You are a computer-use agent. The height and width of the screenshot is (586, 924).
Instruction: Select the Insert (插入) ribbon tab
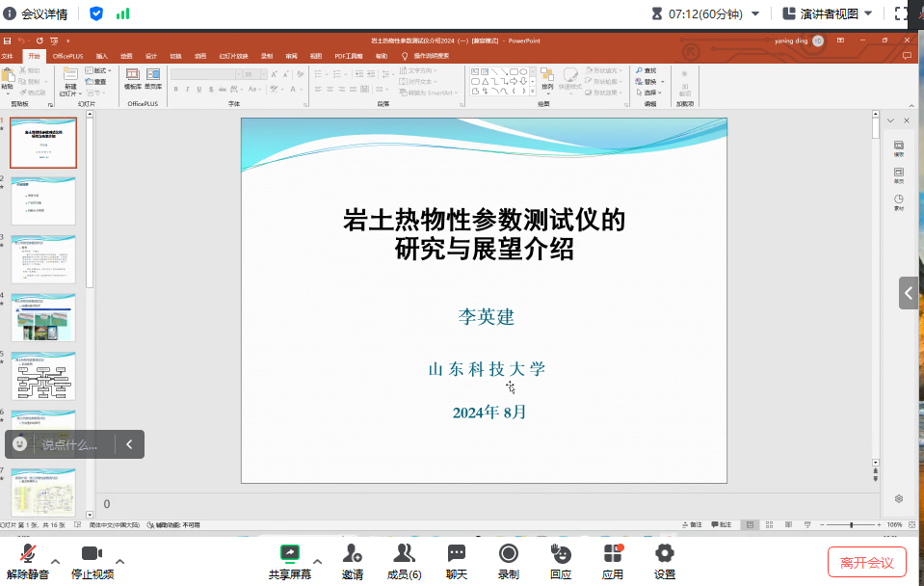point(101,57)
